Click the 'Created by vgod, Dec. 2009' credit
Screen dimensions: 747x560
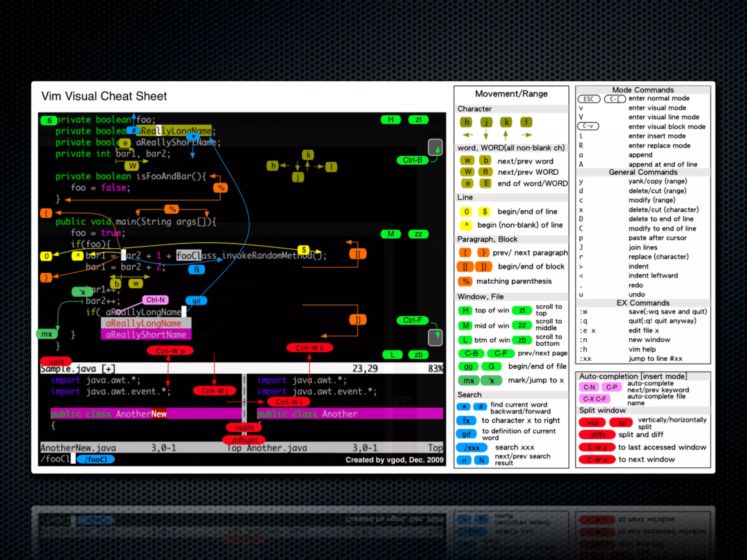[x=394, y=460]
